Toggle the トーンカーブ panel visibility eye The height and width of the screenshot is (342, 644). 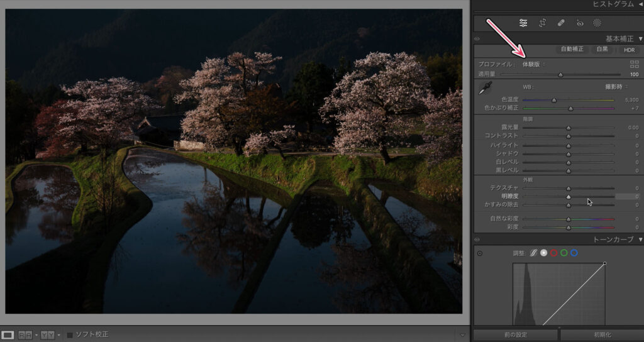tap(477, 240)
